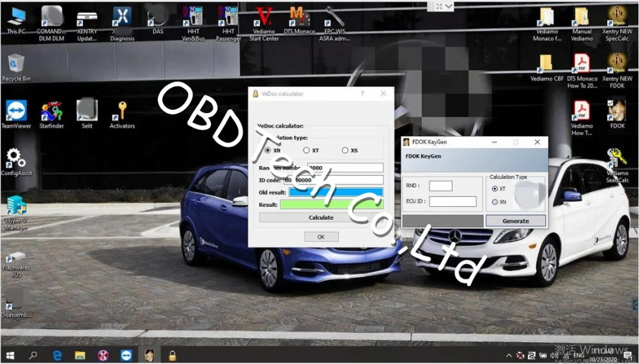Open taskbar search

point(33,355)
